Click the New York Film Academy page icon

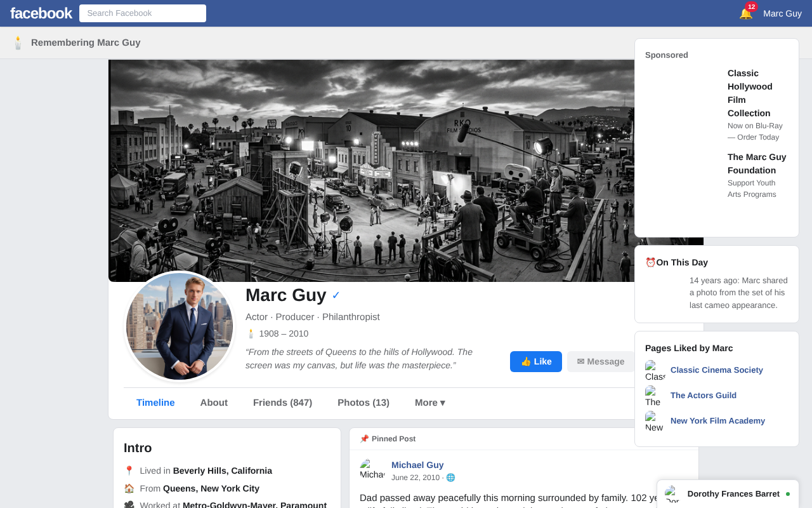[x=655, y=421]
